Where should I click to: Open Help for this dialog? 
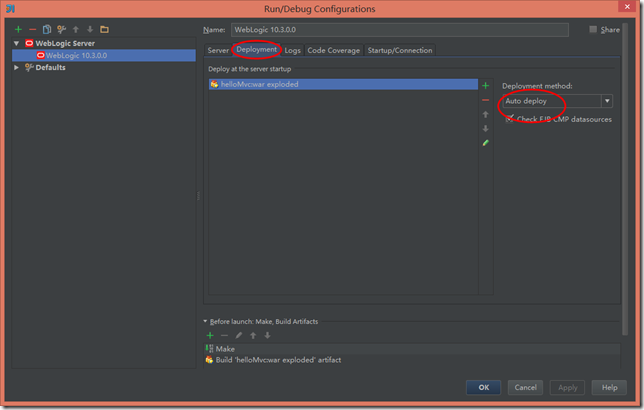pyautogui.click(x=609, y=387)
